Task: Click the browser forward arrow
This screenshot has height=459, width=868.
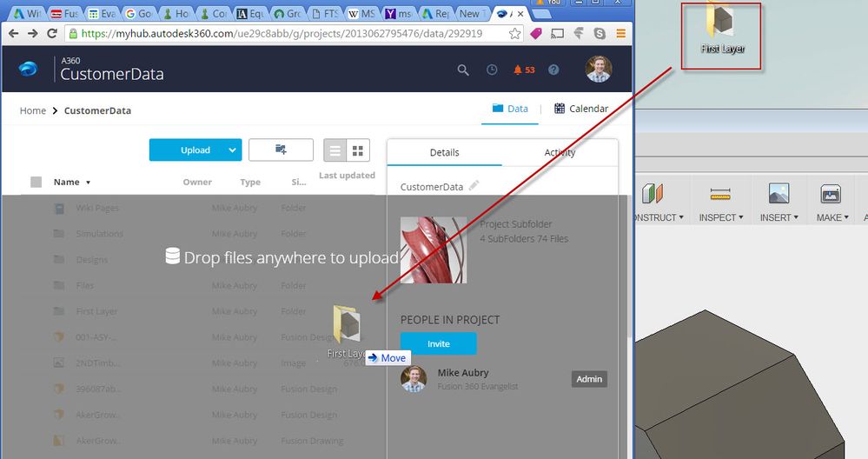Action: click(x=33, y=34)
